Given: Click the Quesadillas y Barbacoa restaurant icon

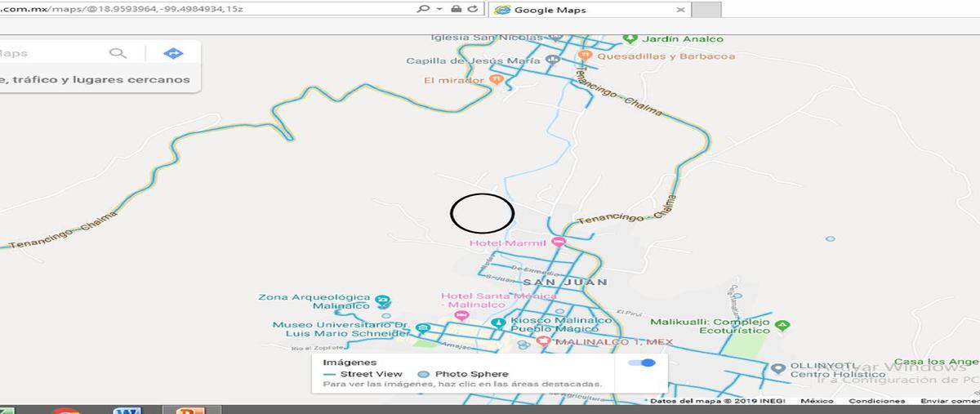Looking at the screenshot, I should point(585,56).
